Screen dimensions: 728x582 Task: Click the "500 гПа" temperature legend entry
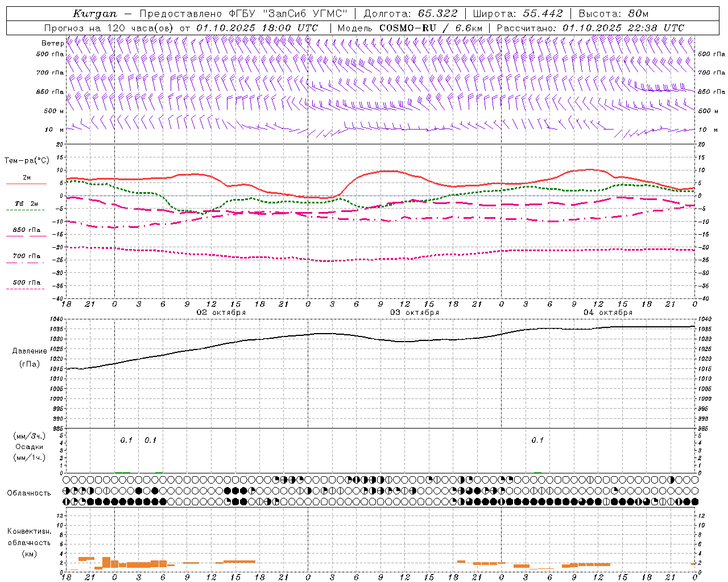click(27, 282)
